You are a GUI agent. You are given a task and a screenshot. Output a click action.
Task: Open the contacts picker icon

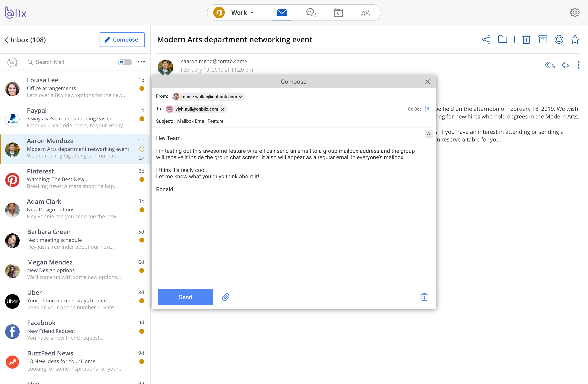[428, 109]
